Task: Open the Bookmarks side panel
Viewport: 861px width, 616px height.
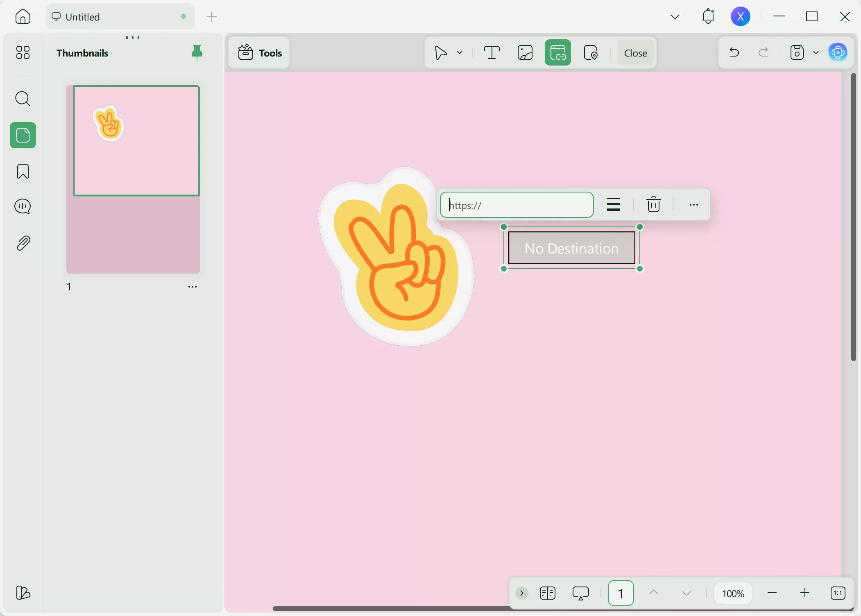Action: click(x=23, y=171)
